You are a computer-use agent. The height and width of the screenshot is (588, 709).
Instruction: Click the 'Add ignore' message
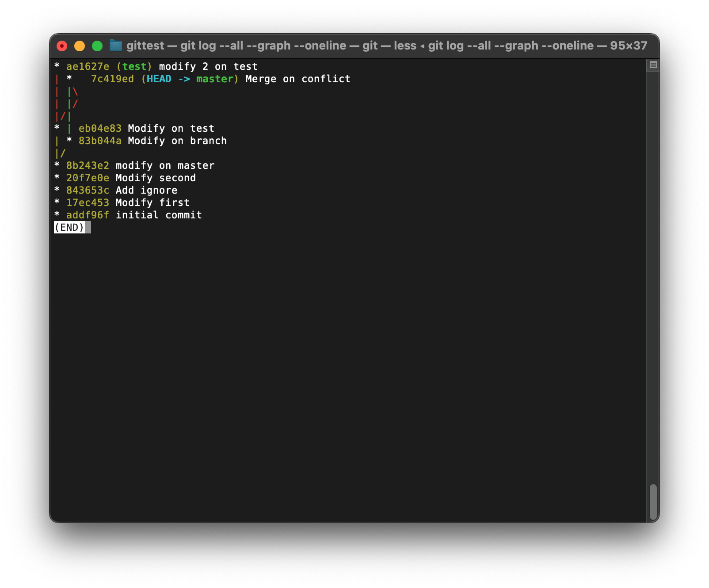[x=146, y=190]
